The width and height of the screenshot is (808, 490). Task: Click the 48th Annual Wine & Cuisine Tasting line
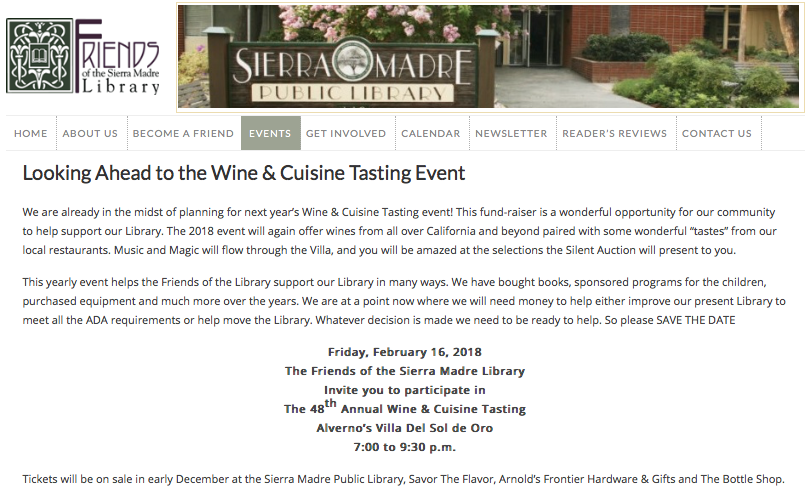(x=405, y=408)
